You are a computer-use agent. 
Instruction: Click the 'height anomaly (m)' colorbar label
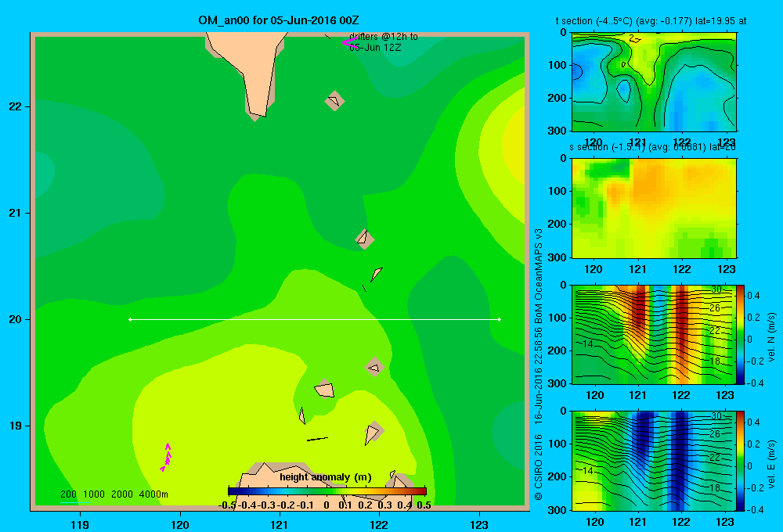pos(326,477)
